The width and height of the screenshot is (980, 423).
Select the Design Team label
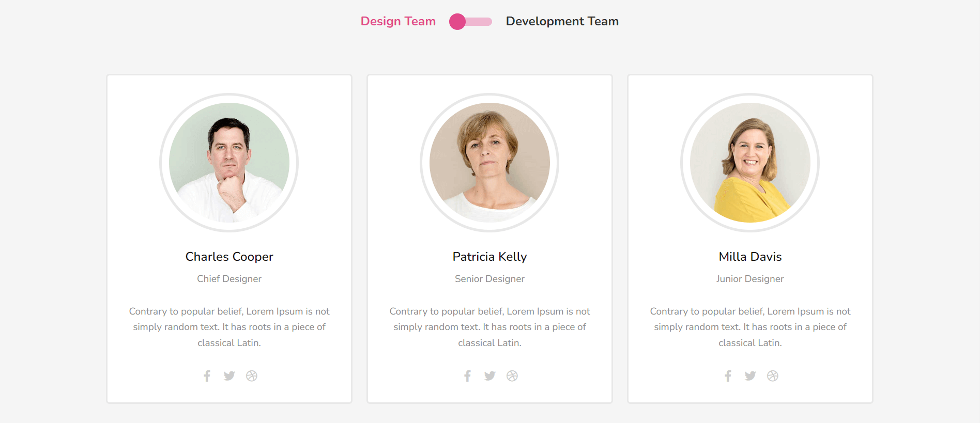(x=398, y=21)
